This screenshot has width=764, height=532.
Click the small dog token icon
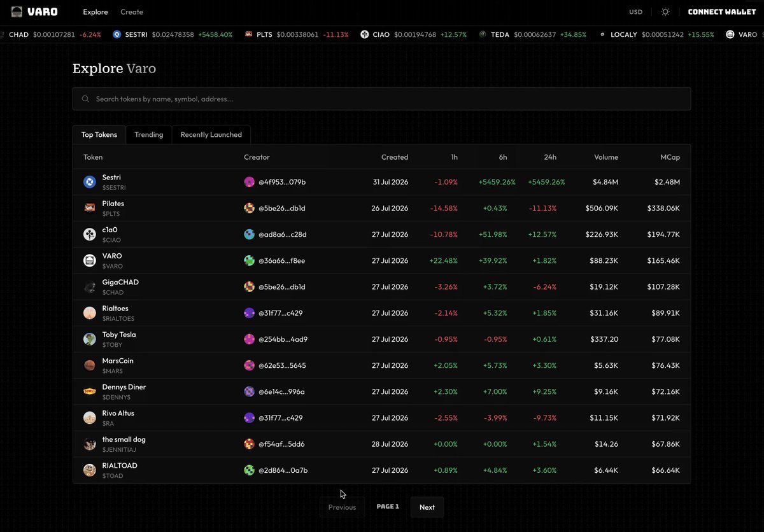[90, 444]
